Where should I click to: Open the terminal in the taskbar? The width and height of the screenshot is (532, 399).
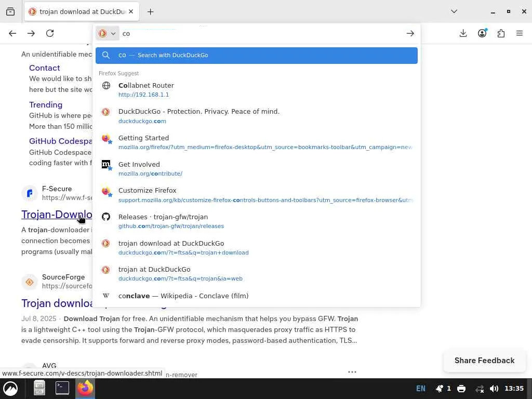point(62,388)
